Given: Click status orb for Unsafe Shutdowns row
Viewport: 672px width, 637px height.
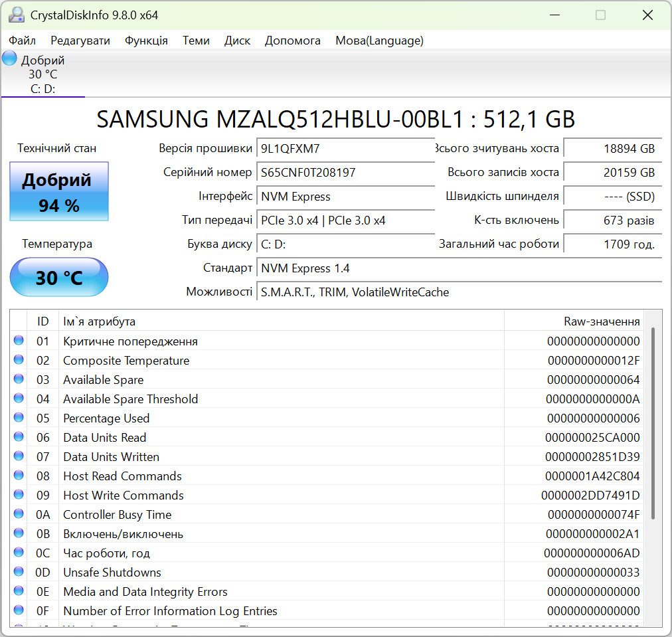Looking at the screenshot, I should [x=19, y=572].
